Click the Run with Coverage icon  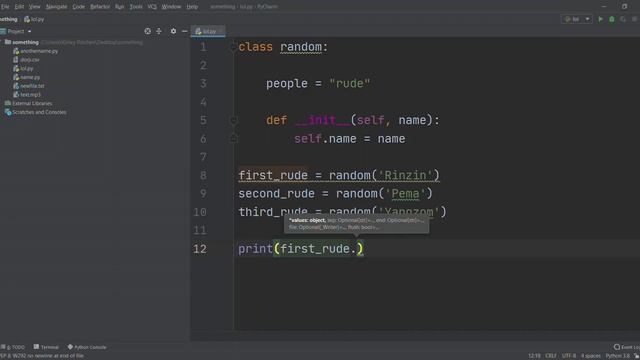tap(623, 19)
